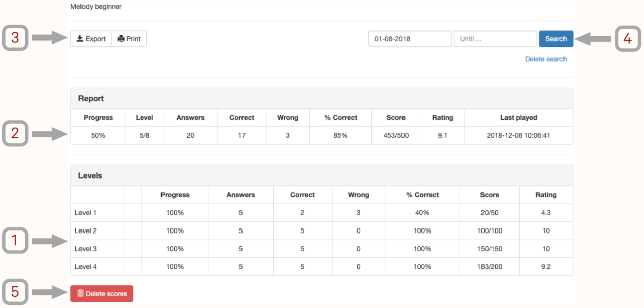Click the start date field showing 01-08-2018
The width and height of the screenshot is (644, 308).
(410, 39)
